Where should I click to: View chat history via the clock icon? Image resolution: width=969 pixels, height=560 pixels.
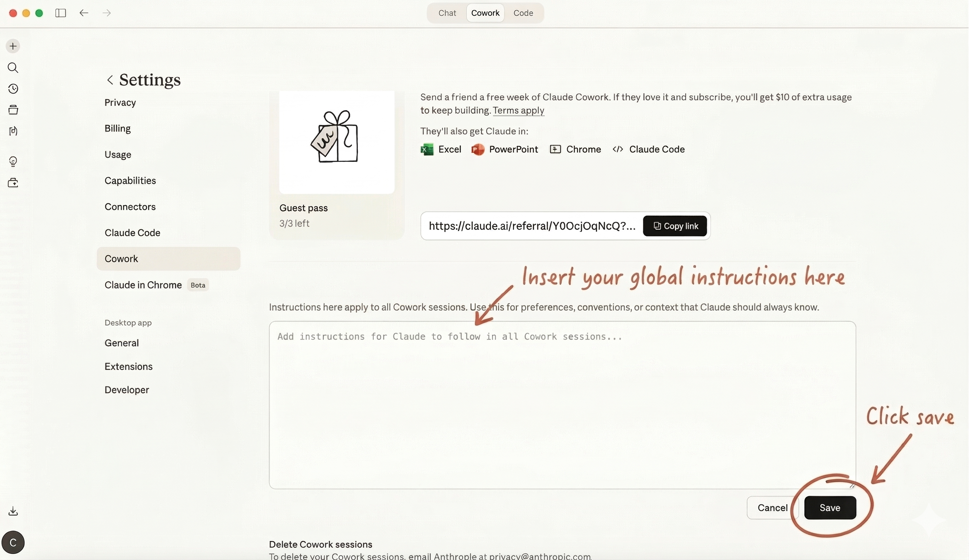[x=13, y=89]
